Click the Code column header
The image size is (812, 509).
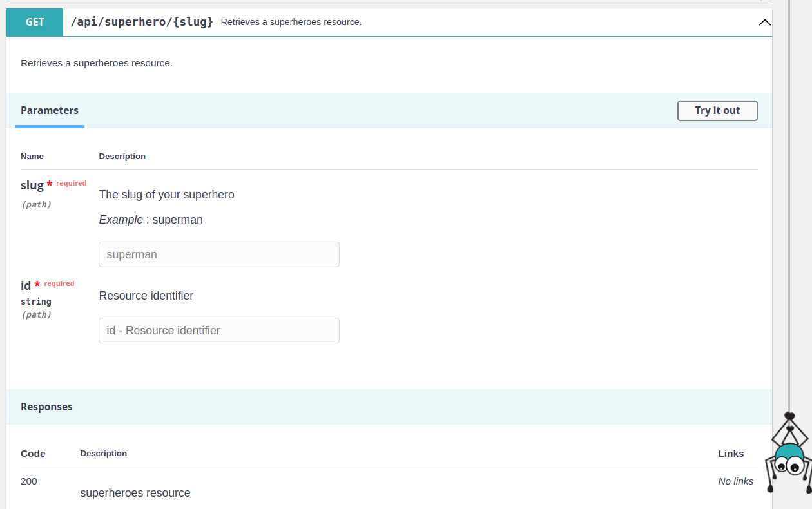point(33,454)
